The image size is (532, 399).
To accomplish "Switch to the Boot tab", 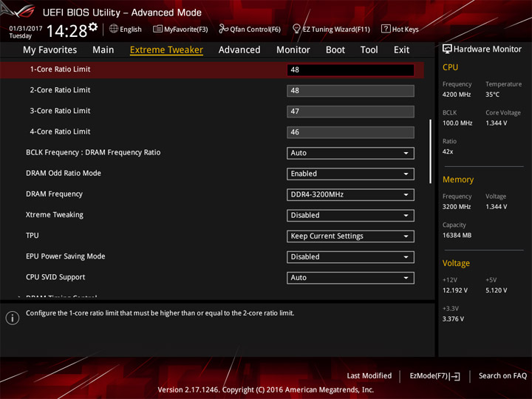I will click(x=335, y=50).
